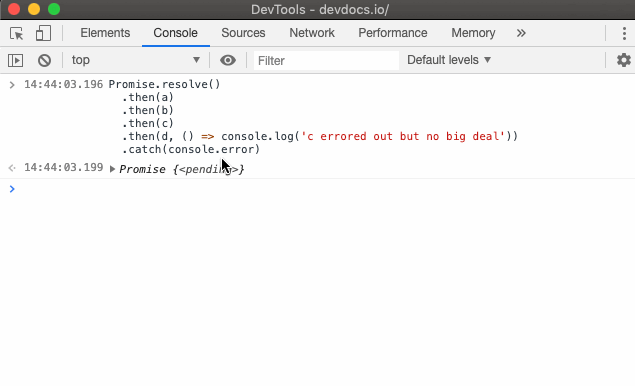
Task: Show more tabs with double chevron
Action: pos(521,33)
